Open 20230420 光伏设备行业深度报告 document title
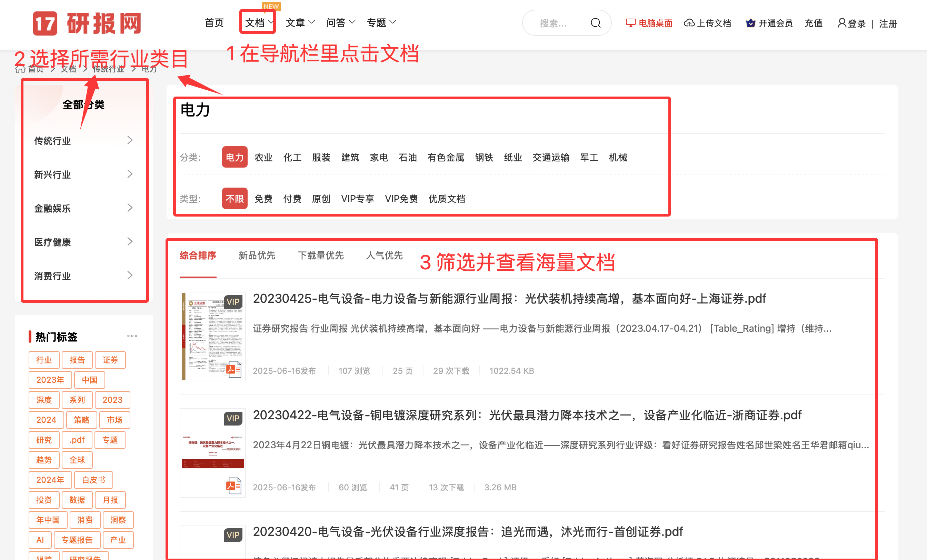Viewport: 927px width, 560px height. tap(468, 531)
